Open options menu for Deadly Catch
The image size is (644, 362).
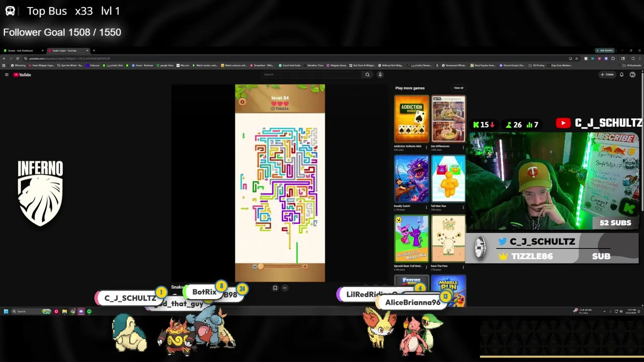click(x=427, y=207)
